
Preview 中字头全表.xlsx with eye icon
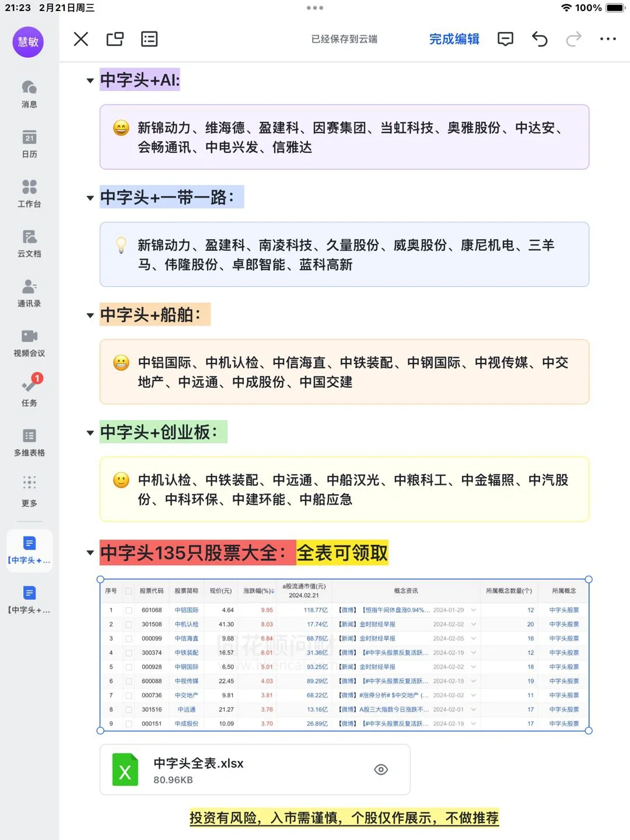tap(381, 769)
